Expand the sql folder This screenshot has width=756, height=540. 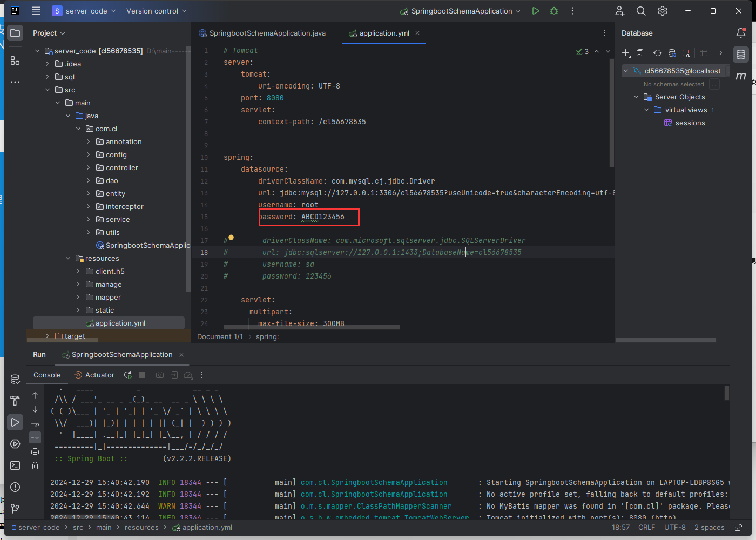[x=48, y=77]
